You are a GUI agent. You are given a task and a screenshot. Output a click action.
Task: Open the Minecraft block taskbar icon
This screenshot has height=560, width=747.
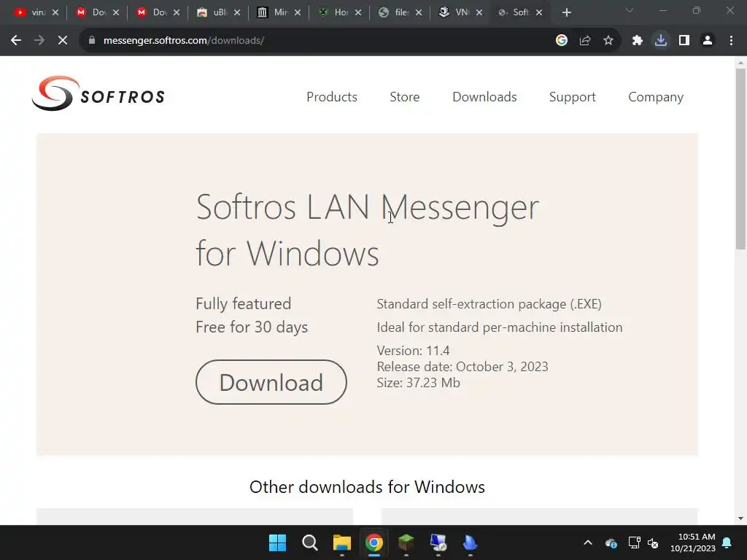point(406,542)
